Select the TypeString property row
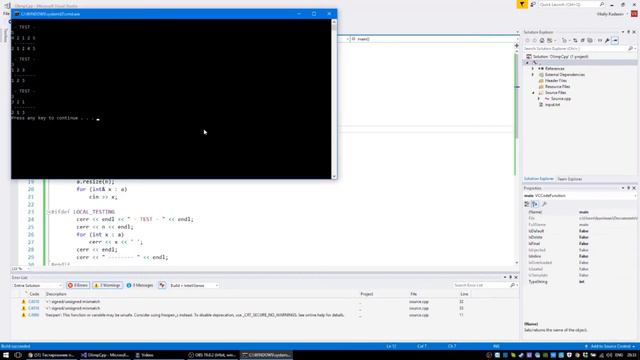This screenshot has height=360, width=640. coord(580,282)
